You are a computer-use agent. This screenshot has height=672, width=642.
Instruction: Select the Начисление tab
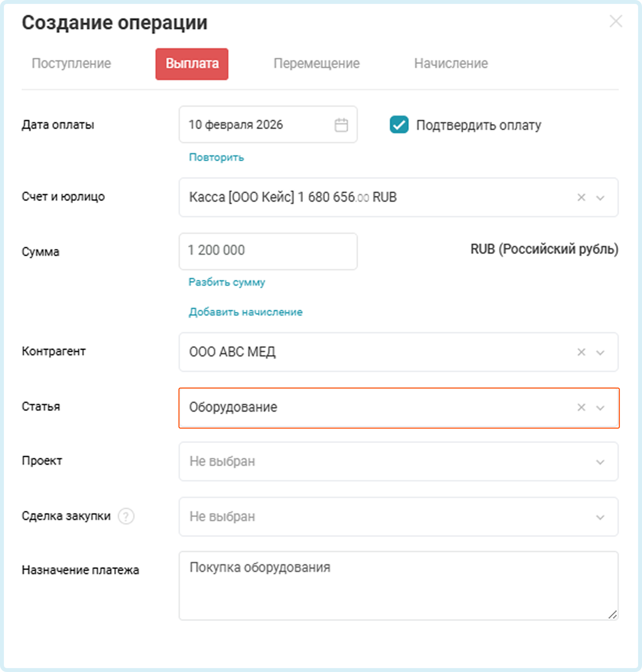pyautogui.click(x=451, y=64)
